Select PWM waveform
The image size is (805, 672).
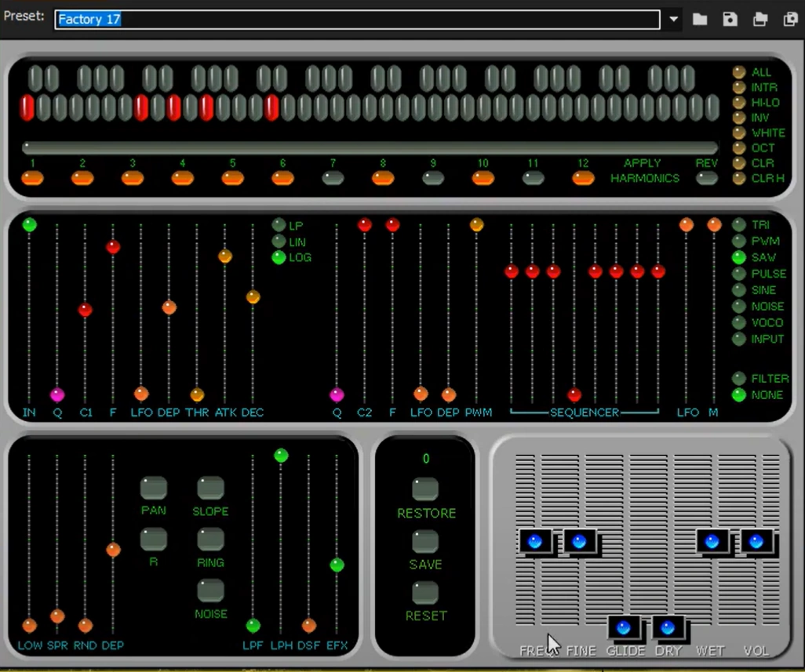coord(739,241)
